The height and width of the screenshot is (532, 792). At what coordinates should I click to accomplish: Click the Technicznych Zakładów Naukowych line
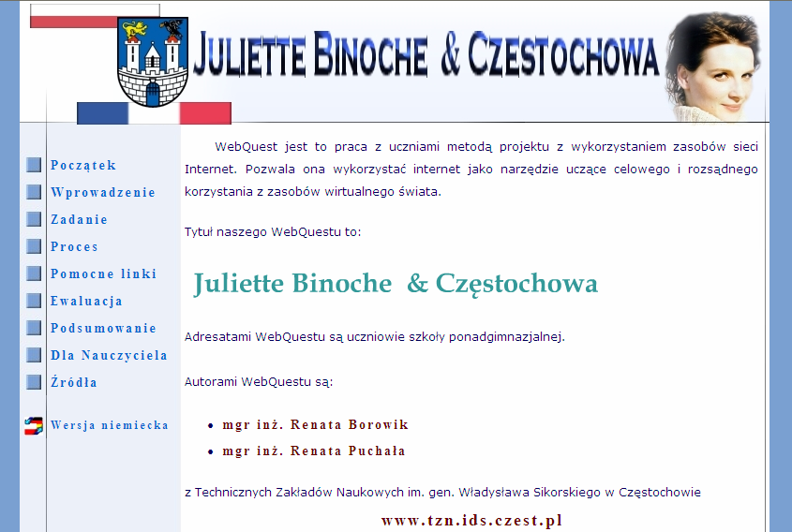[x=442, y=493]
